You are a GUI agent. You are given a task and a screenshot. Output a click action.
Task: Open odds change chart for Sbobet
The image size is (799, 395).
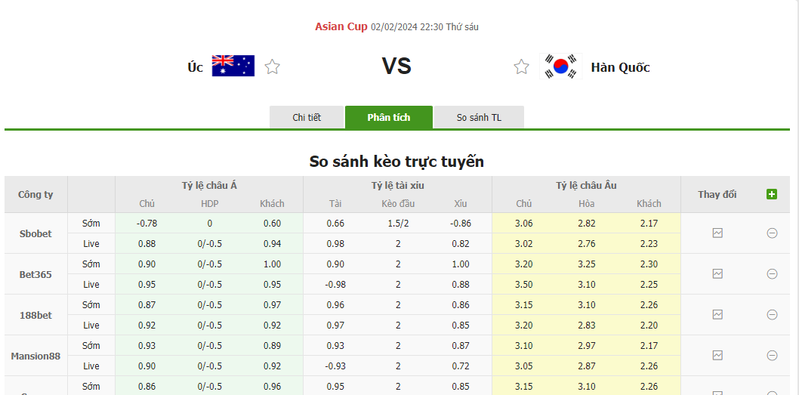(x=717, y=233)
